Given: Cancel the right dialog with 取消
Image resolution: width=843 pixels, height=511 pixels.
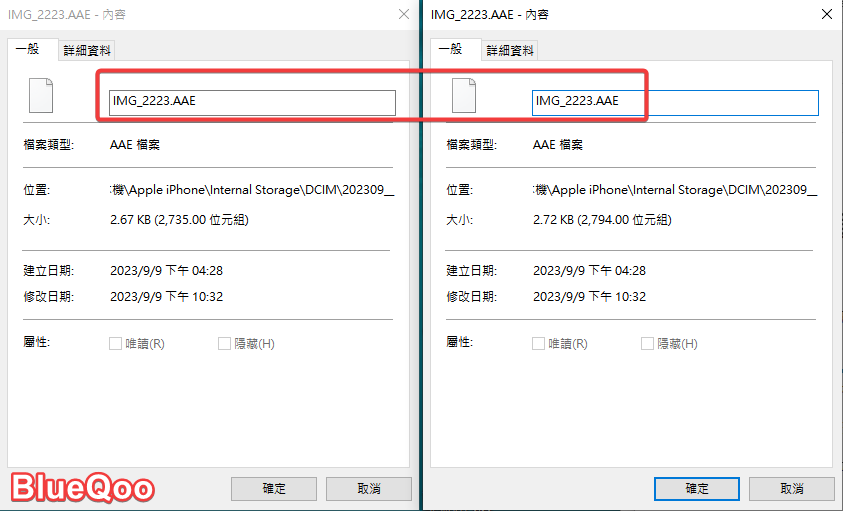Looking at the screenshot, I should [791, 489].
